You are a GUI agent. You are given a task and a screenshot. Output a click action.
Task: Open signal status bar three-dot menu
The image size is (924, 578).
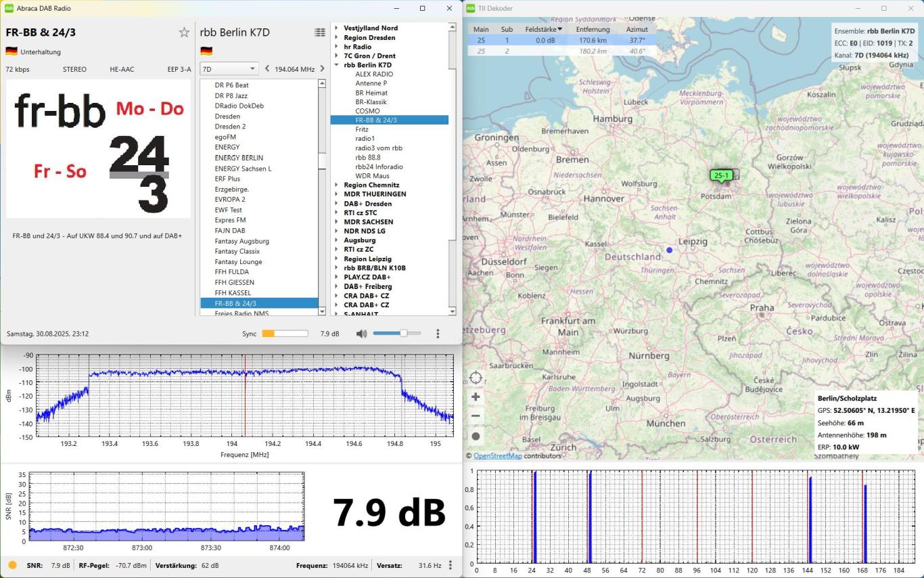pos(451,565)
